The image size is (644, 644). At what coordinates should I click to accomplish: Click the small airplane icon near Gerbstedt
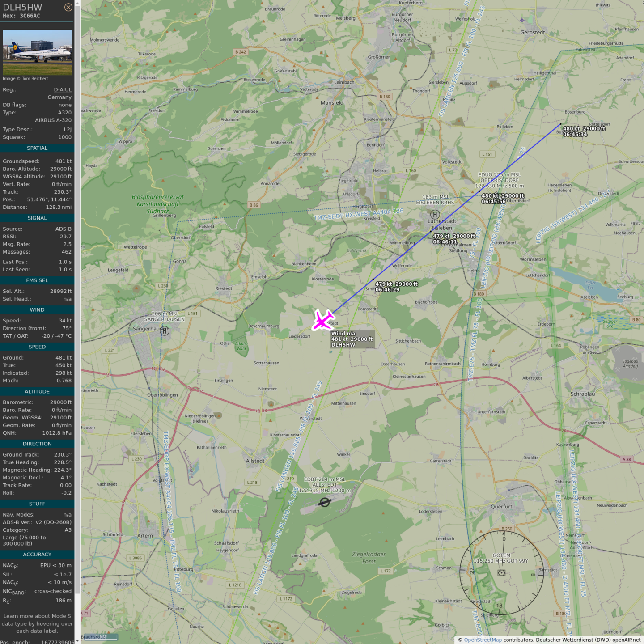(522, 20)
